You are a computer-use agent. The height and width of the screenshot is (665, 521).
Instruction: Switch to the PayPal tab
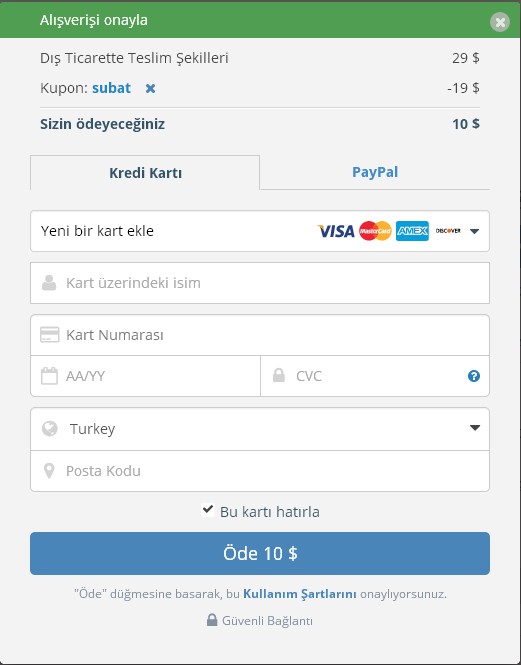click(x=375, y=172)
